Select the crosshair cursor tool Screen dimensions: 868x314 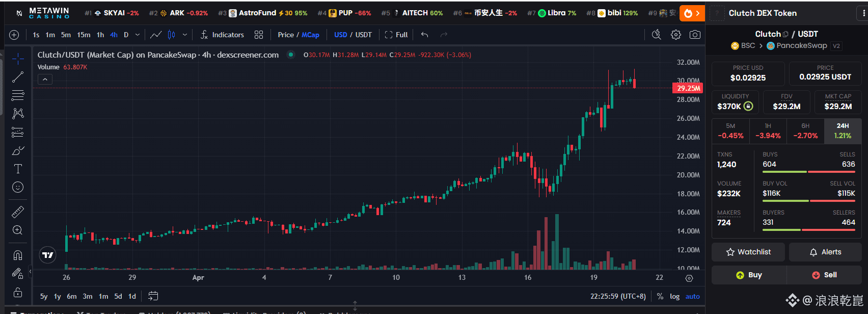pos(18,59)
